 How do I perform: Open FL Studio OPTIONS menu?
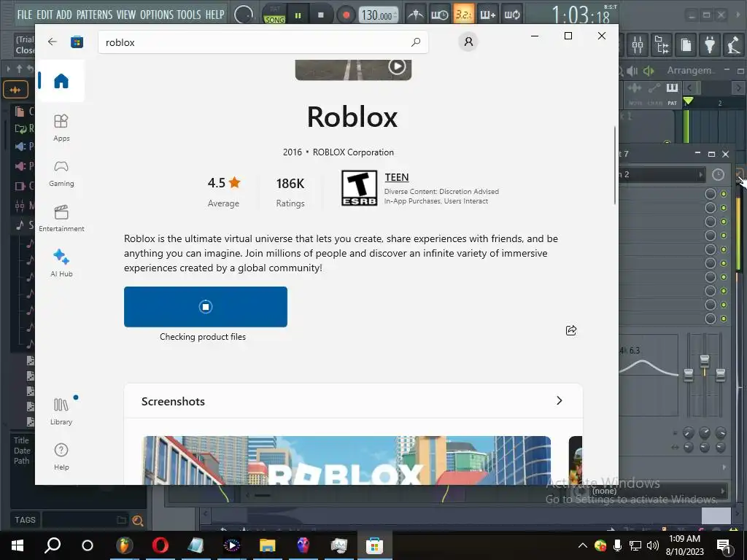(156, 15)
